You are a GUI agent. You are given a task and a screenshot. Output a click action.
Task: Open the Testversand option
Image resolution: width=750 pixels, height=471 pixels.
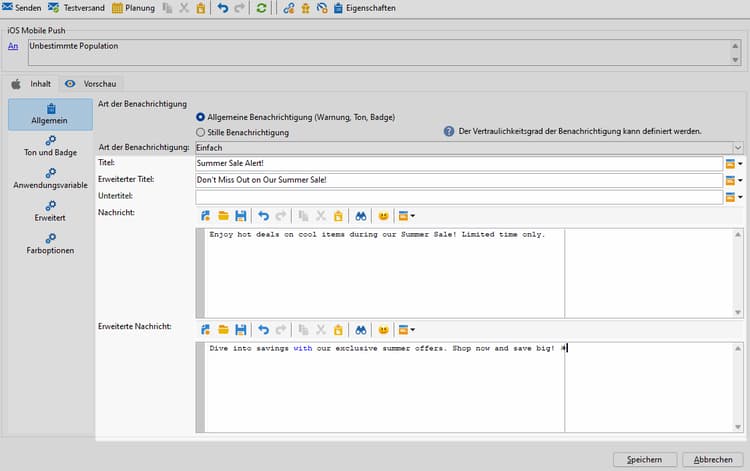pos(77,8)
